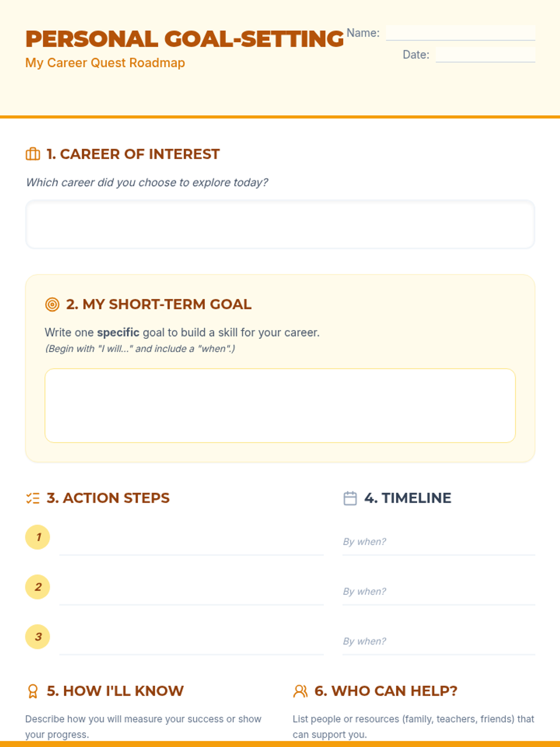Click the action step 1 line
Screen dimensions: 560x747
(x=191, y=543)
